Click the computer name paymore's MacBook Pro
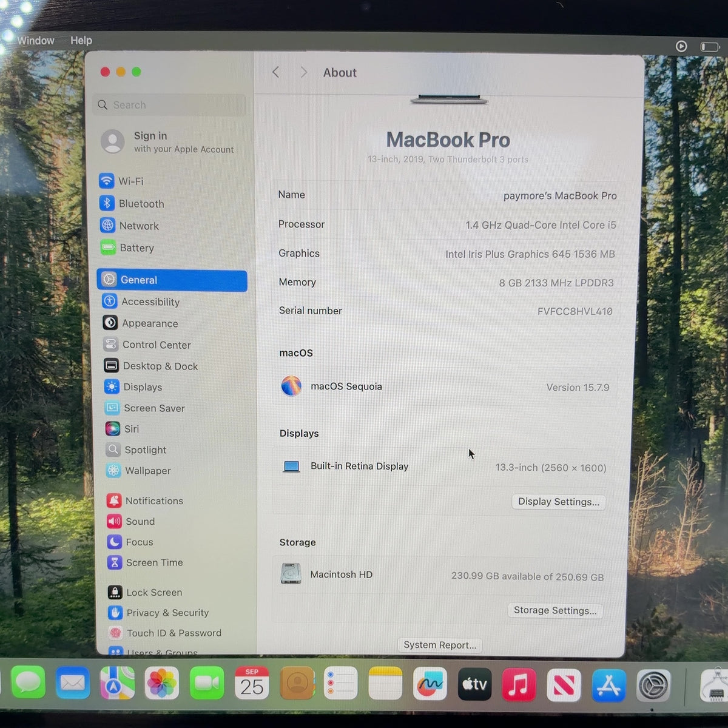This screenshot has width=728, height=728. click(560, 196)
